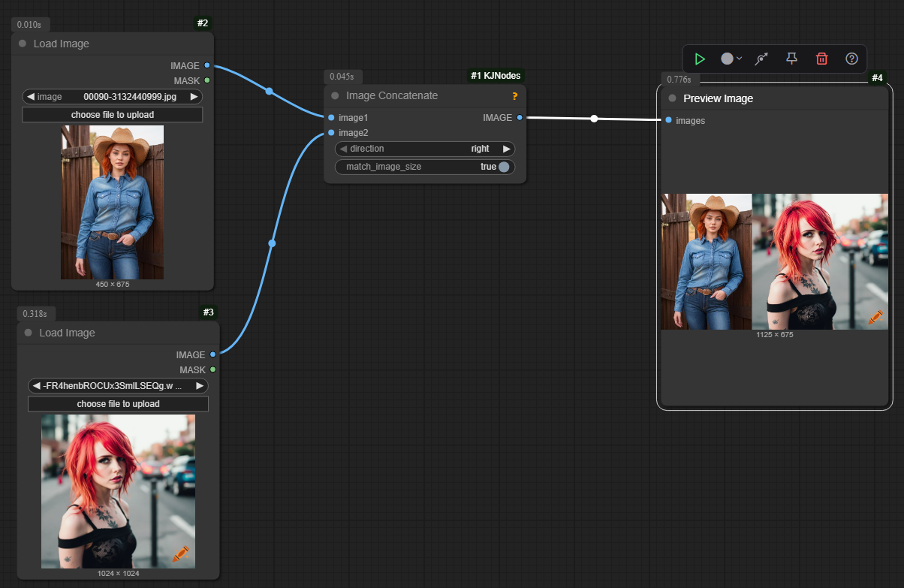Open the node color picker circle

(727, 59)
